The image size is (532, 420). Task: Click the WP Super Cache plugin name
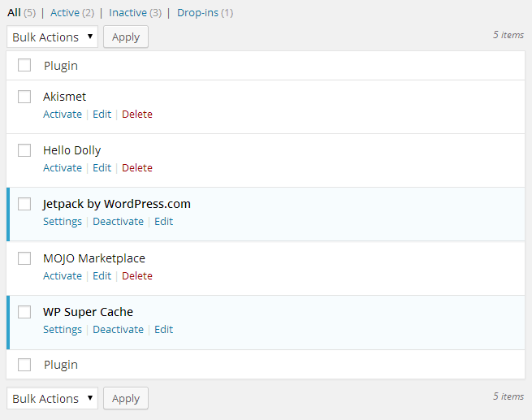pos(89,312)
